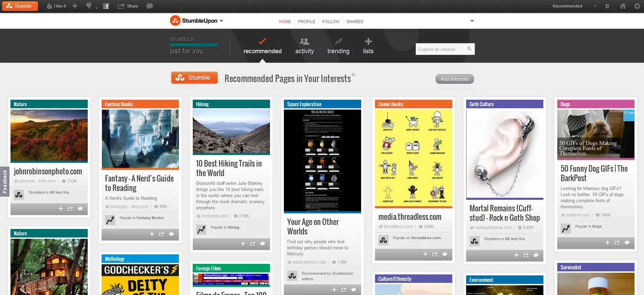Open 'Mortal Remains' Goth Shop link
The height and width of the screenshot is (295, 644).
click(505, 213)
